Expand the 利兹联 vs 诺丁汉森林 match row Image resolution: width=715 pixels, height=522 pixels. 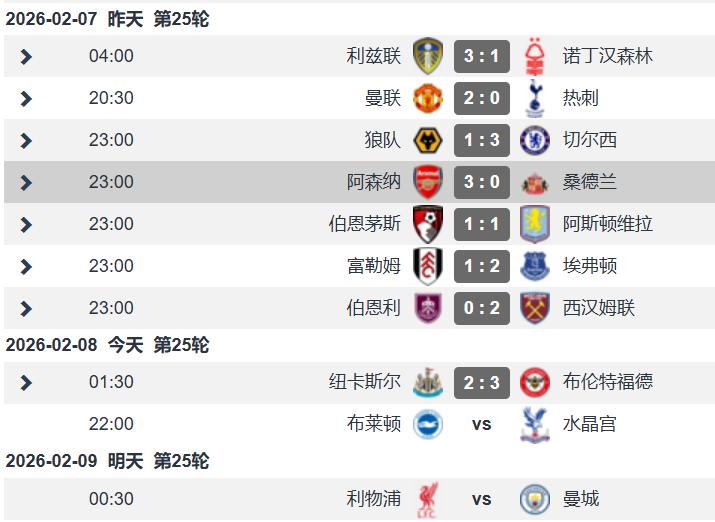click(x=26, y=57)
